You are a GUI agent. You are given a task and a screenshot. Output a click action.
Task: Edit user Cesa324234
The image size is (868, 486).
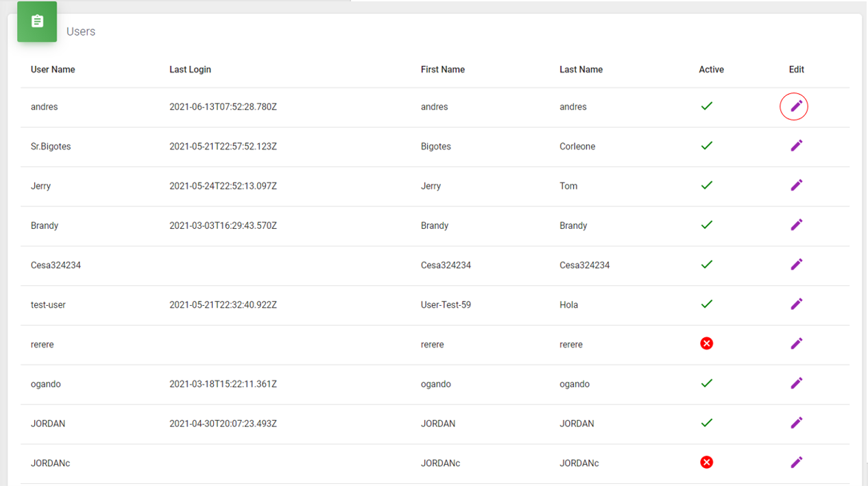[795, 265]
